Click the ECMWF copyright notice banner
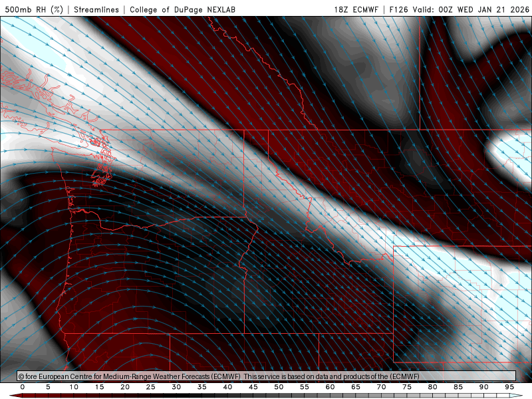Image resolution: width=532 pixels, height=399 pixels. pyautogui.click(x=267, y=376)
